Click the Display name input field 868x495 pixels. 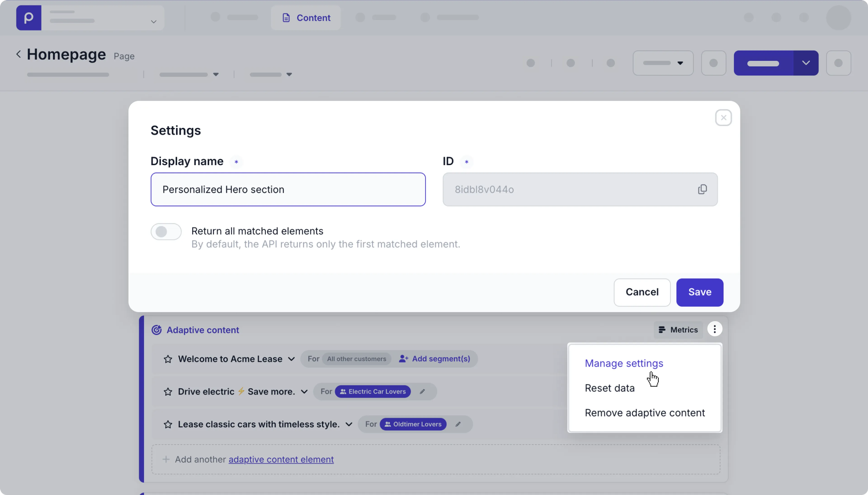click(288, 189)
